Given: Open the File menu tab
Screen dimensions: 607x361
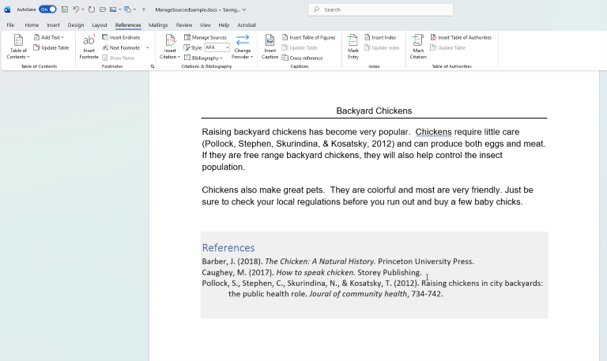Looking at the screenshot, I should (x=10, y=25).
